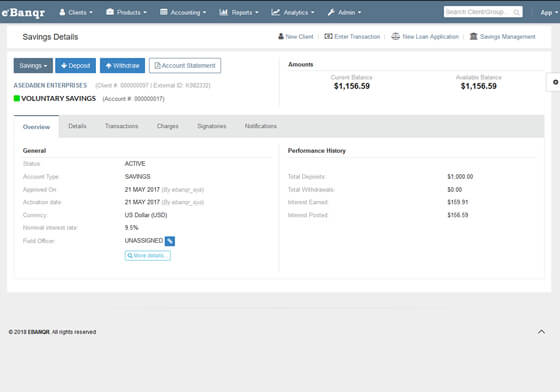Viewport: 560px width, 392px height.
Task: Click the eBanqr logo
Action: 24,12
